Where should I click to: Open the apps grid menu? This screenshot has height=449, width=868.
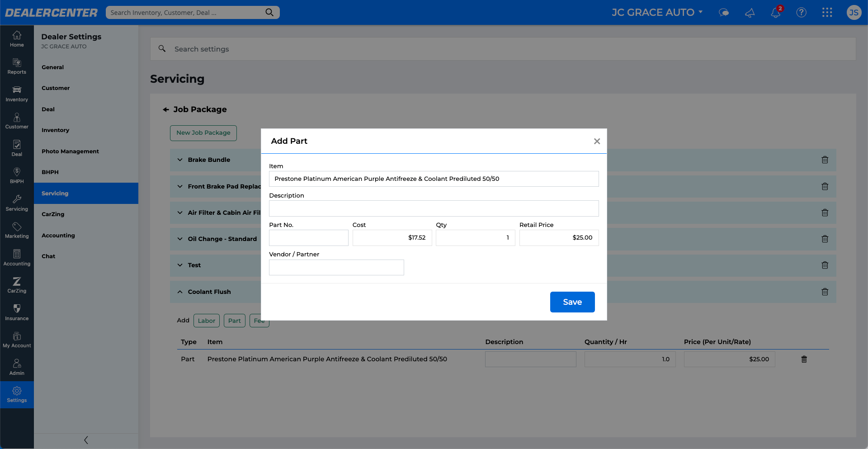pyautogui.click(x=827, y=13)
